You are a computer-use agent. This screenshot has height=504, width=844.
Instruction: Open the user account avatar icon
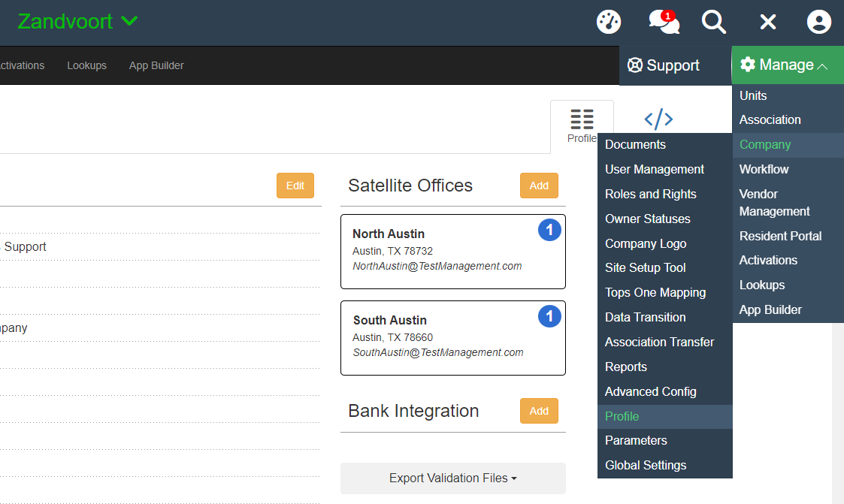pos(818,22)
